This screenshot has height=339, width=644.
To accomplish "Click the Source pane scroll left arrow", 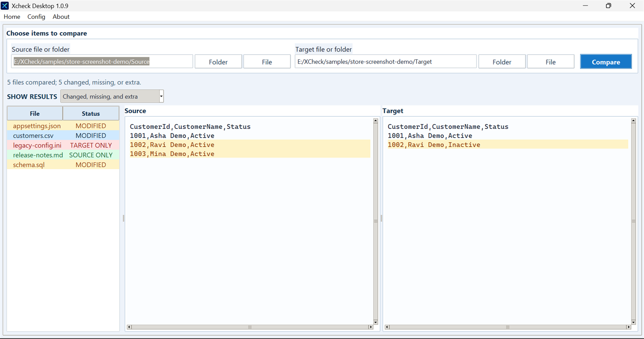I will click(x=129, y=327).
